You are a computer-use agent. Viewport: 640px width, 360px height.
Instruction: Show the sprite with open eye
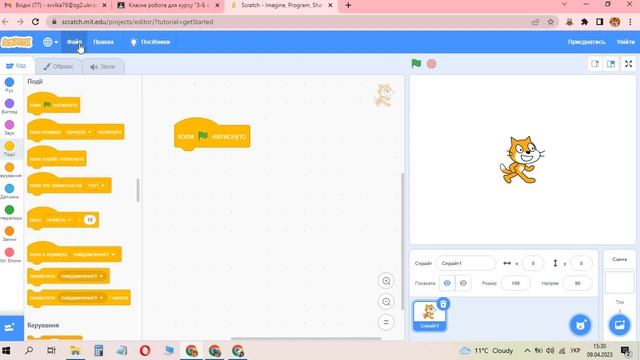click(447, 283)
